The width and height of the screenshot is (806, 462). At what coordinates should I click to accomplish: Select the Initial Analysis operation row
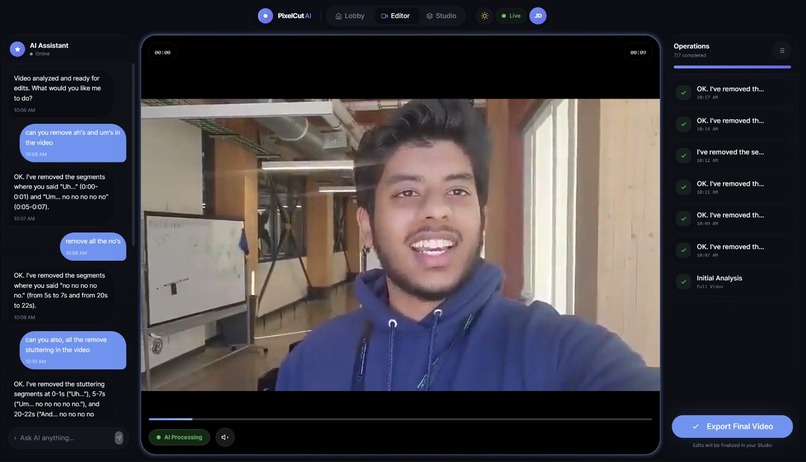pos(732,282)
